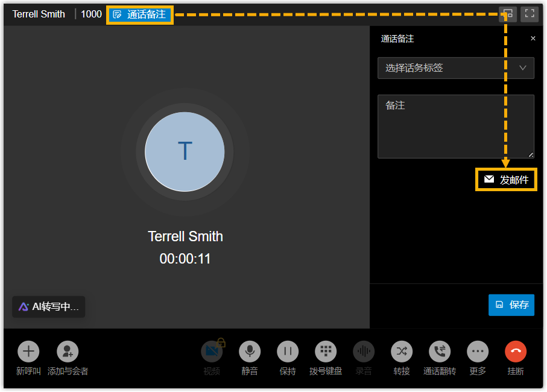Viewport: 547px width, 392px height.
Task: Click Add Participant (添加与会者) icon
Action: [x=68, y=351]
